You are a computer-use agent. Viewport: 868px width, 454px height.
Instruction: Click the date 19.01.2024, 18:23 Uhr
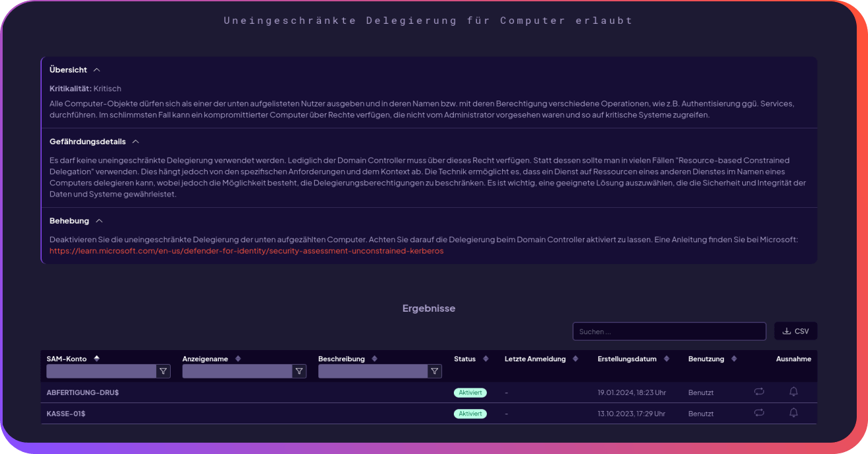coord(632,392)
